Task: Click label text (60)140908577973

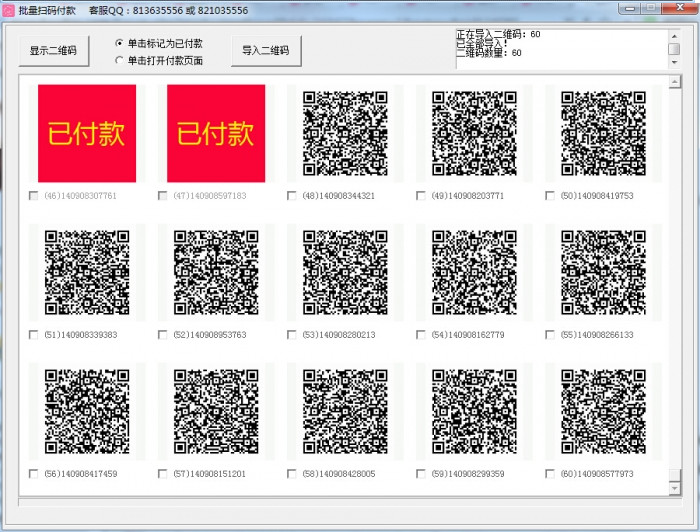Action: 597,474
